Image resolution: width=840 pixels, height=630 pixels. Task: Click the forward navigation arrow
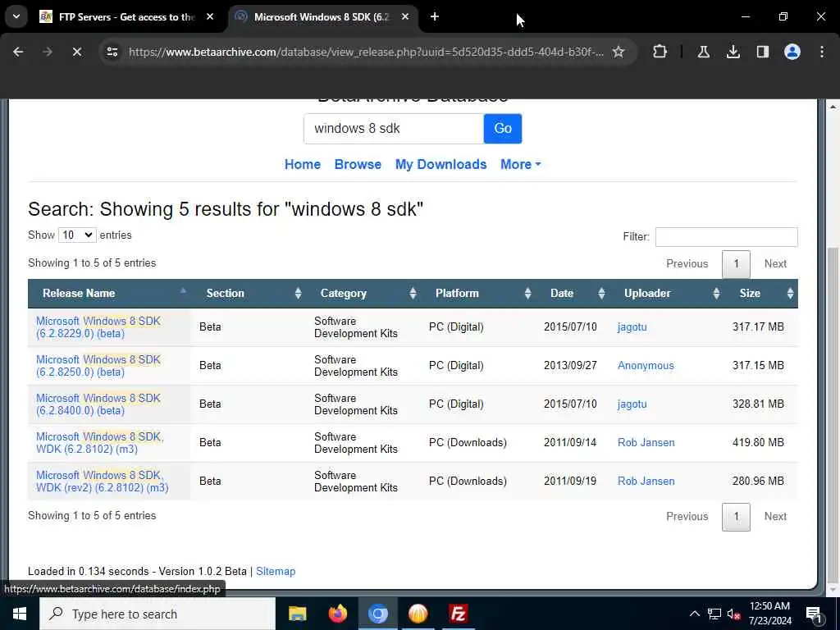pos(48,52)
